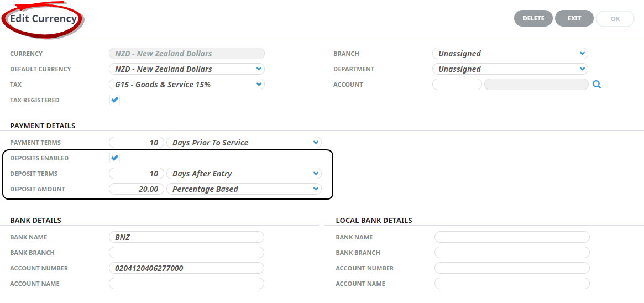Open the Branch Unassigned dropdown
The height and width of the screenshot is (303, 644).
[510, 54]
